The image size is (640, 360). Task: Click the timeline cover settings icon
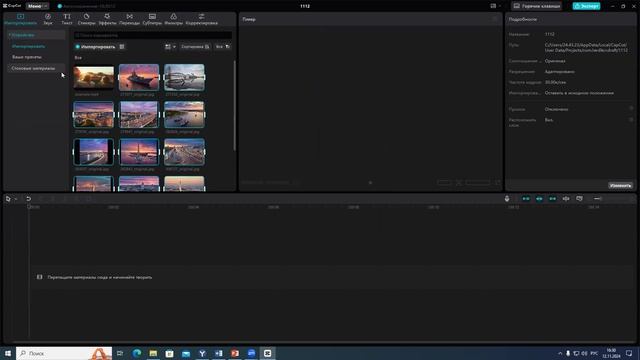pyautogui.click(x=579, y=199)
